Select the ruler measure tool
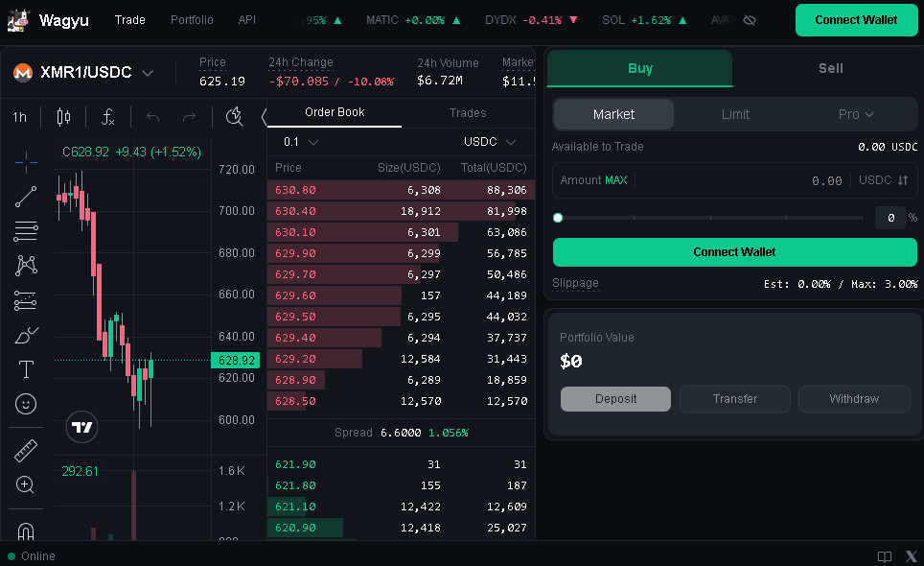 click(26, 450)
